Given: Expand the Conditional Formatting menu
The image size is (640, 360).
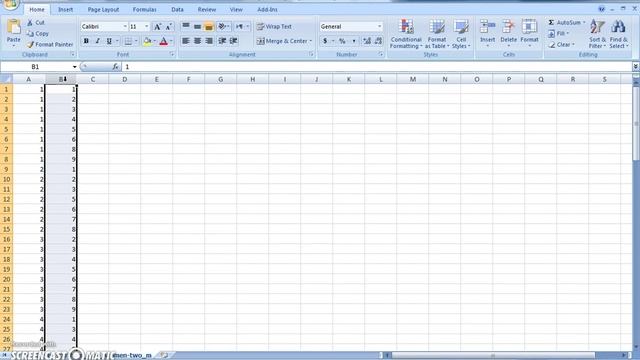Looking at the screenshot, I should click(x=406, y=33).
